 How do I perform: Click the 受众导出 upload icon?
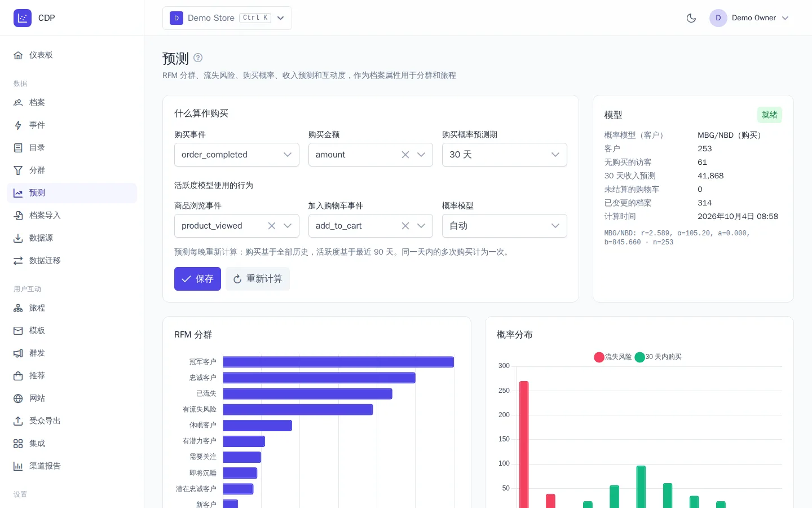[x=18, y=421]
